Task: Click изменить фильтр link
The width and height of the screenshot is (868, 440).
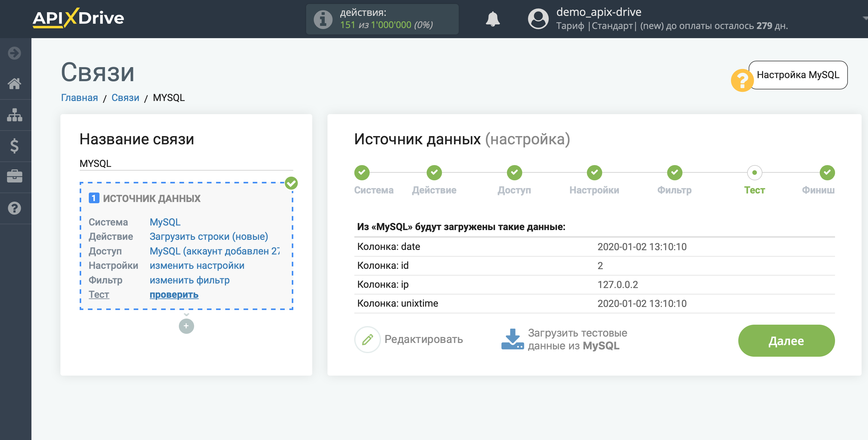Action: [190, 280]
